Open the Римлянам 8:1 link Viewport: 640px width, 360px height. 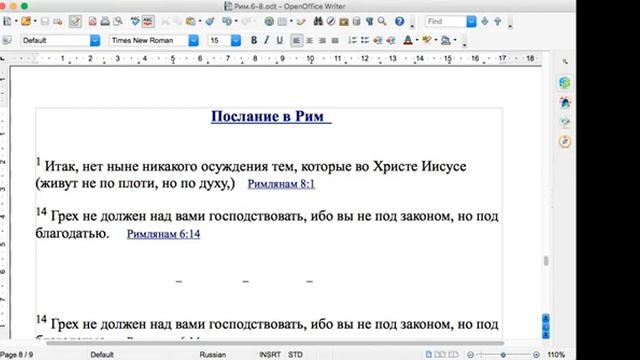tap(281, 184)
